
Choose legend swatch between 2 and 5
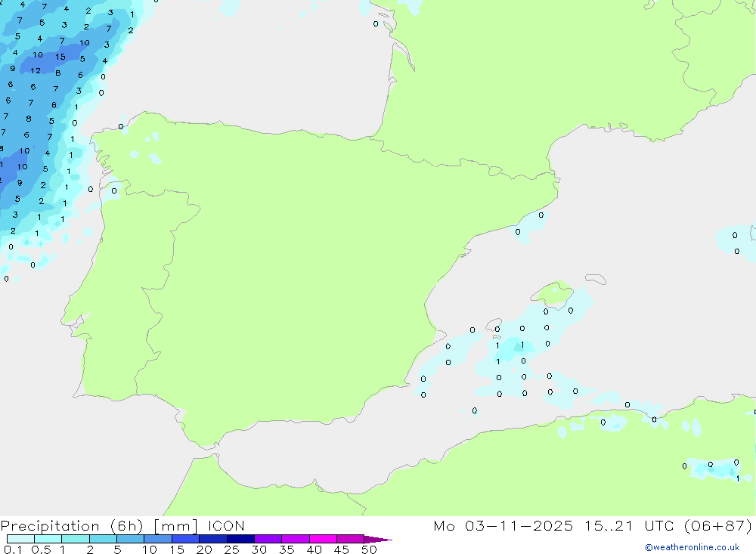[x=103, y=539]
